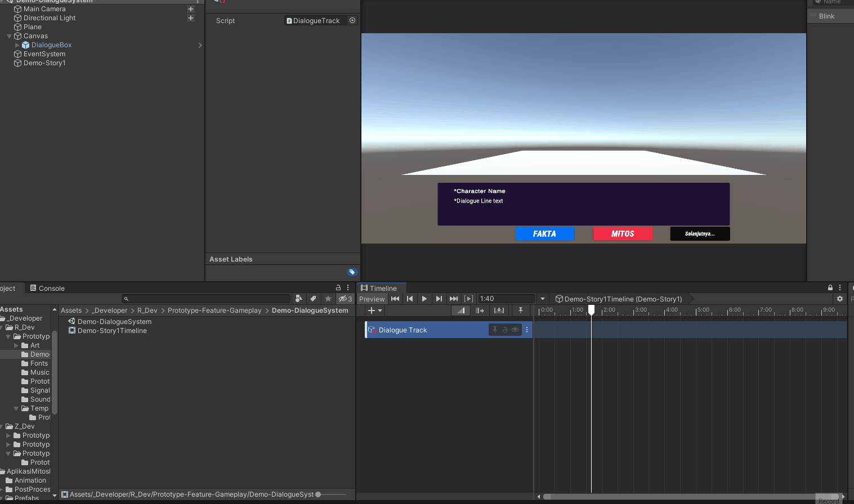Toggle hidden packages visibility in Project panel

tap(345, 299)
